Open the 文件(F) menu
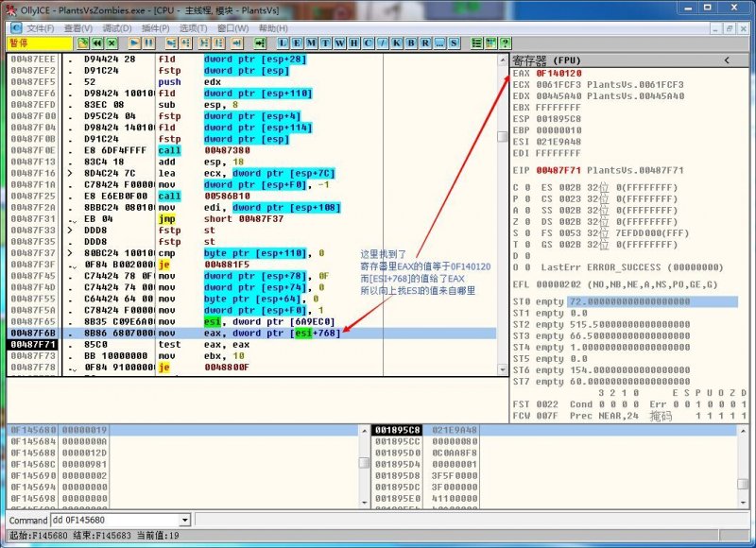The width and height of the screenshot is (756, 548). [40, 28]
